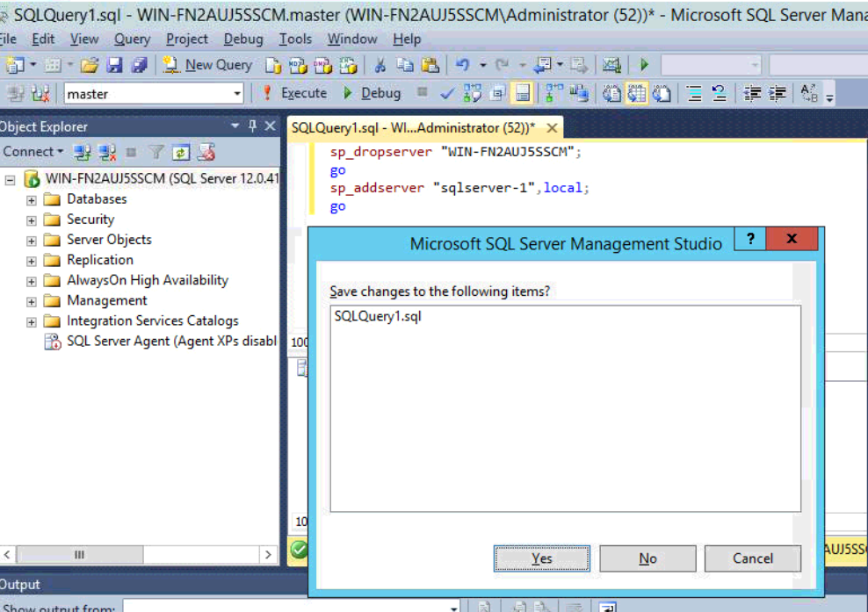Specify values for template parameters

[x=809, y=94]
